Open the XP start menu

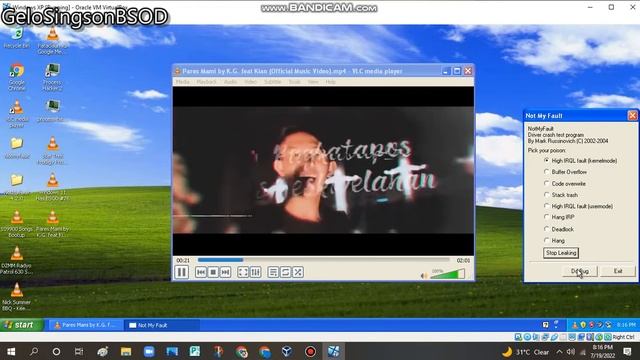click(21, 325)
